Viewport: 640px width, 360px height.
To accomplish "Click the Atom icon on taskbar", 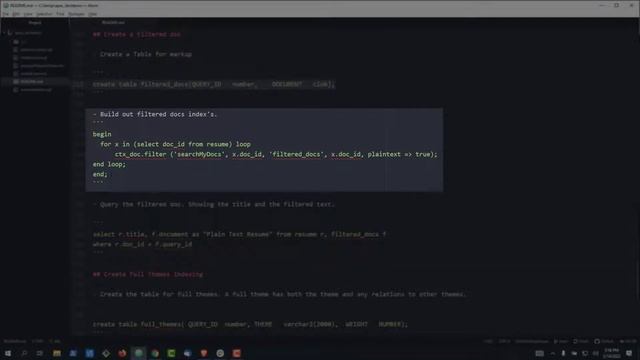I will (x=139, y=353).
